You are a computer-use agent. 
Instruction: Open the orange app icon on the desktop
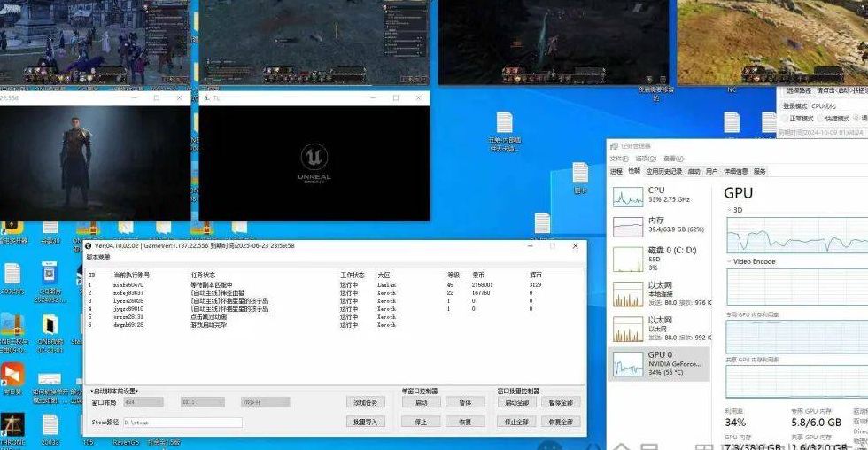12,375
